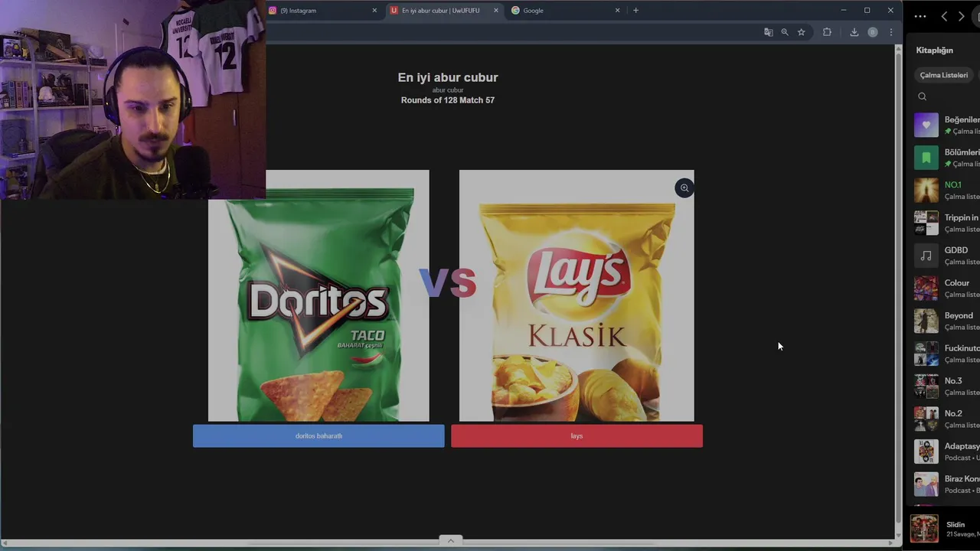The image size is (980, 551).
Task: Click the Kitaplığın library heading
Action: [x=934, y=50]
